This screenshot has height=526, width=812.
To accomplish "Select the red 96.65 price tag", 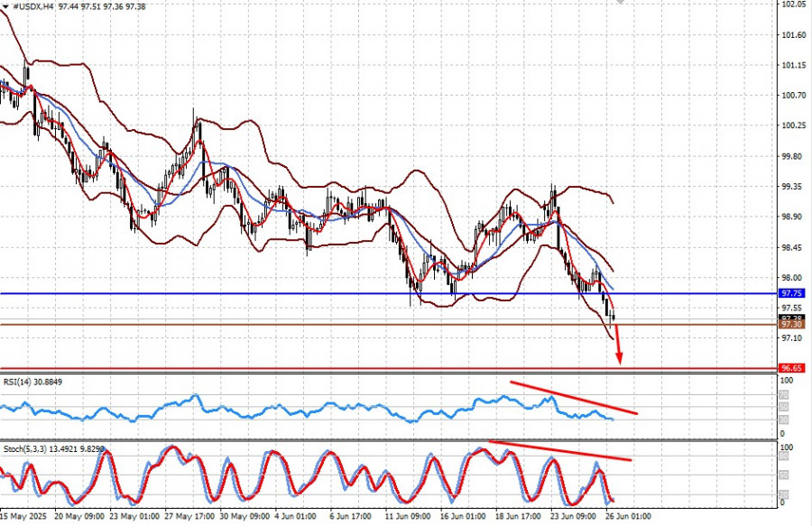I will coord(791,368).
